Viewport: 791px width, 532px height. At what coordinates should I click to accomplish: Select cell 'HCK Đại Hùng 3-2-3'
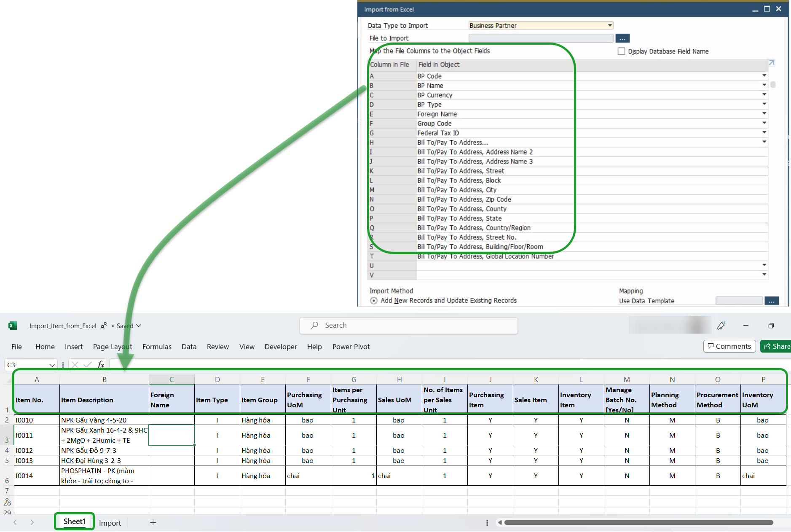[x=104, y=460]
